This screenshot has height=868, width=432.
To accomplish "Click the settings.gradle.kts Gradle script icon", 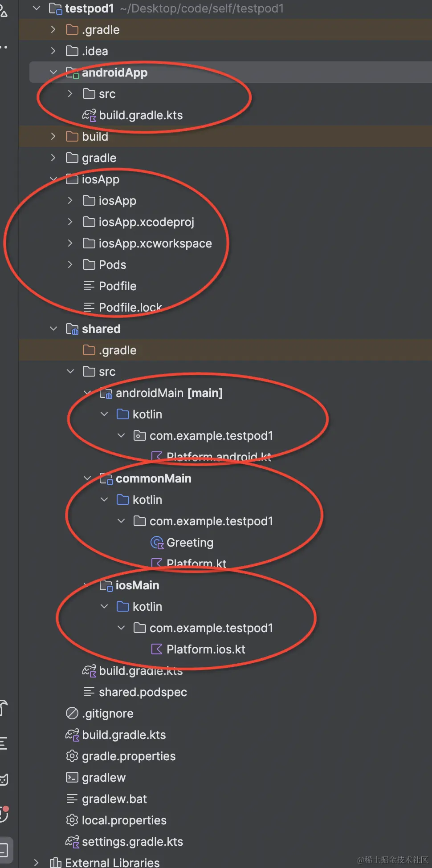I will [x=72, y=842].
